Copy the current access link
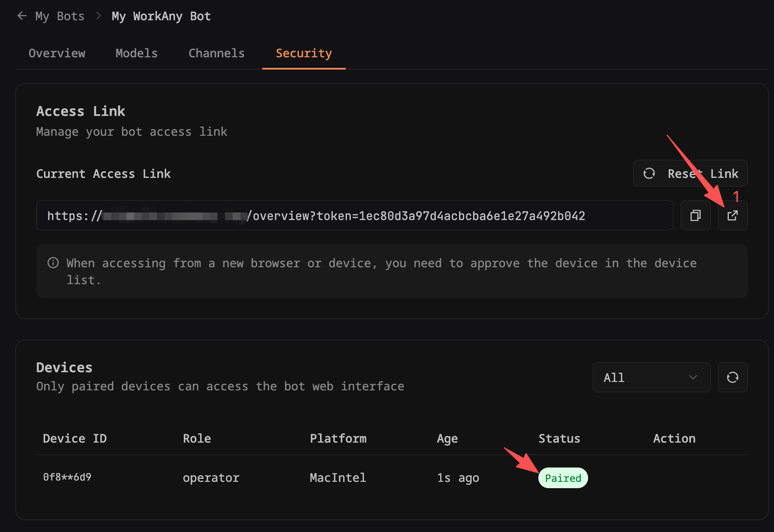 pyautogui.click(x=695, y=216)
